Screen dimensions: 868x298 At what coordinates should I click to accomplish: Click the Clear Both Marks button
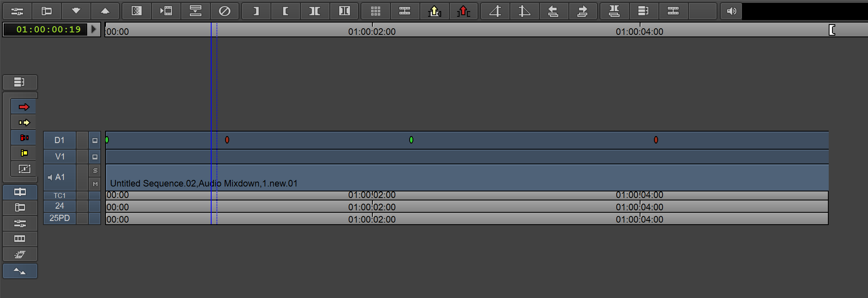coord(345,11)
